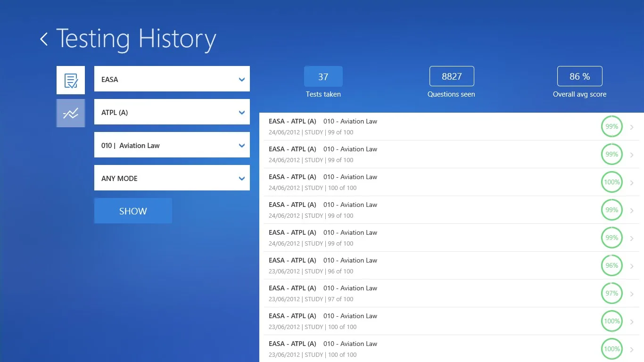Select the test list view icon
This screenshot has height=362, width=644.
(71, 80)
